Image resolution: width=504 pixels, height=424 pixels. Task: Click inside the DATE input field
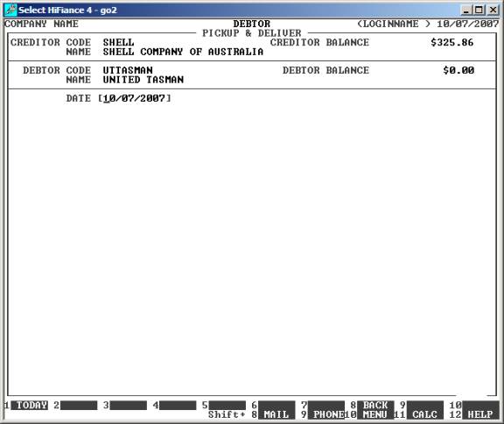(135, 98)
